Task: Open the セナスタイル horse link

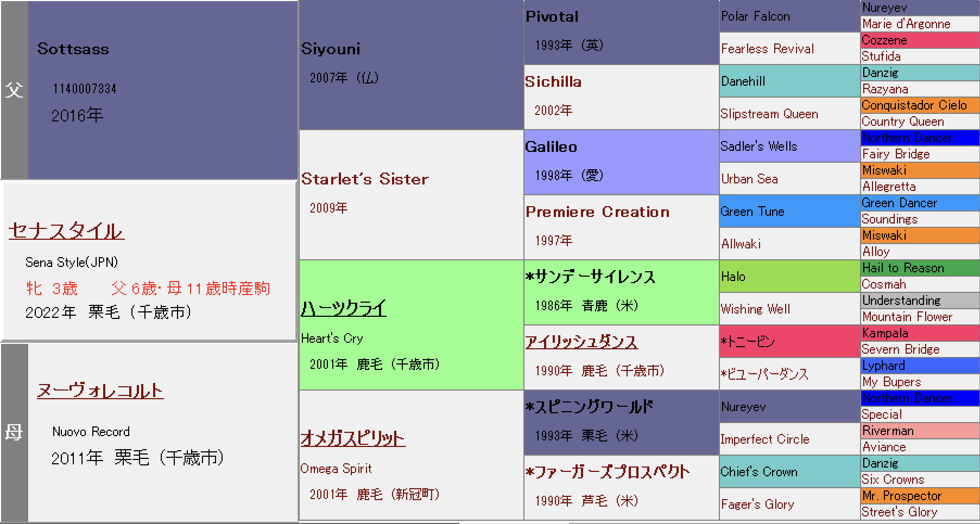Action: pos(66,231)
